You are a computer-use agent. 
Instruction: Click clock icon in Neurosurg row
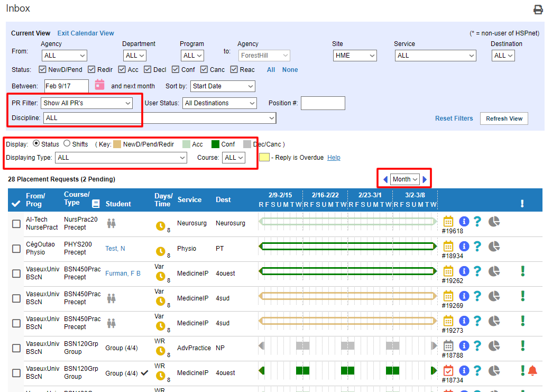[x=161, y=226]
